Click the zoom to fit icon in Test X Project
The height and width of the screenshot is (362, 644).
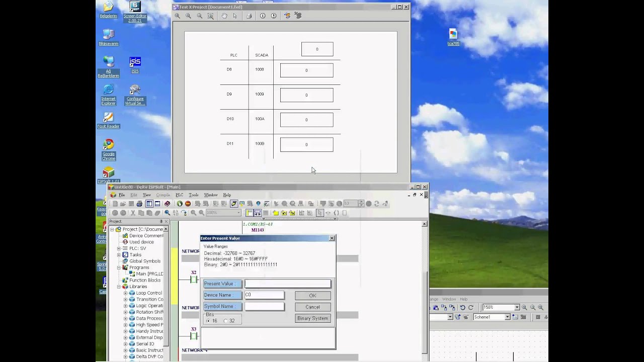(x=210, y=16)
